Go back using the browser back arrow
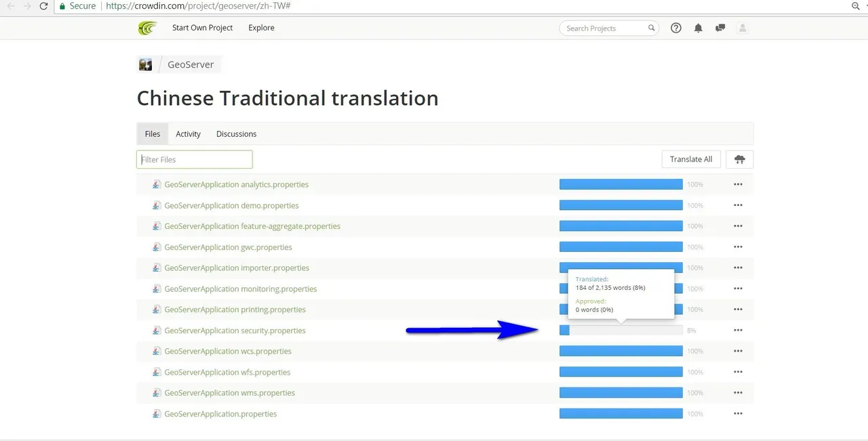Screen dimensions: 868x441 click(x=10, y=5)
